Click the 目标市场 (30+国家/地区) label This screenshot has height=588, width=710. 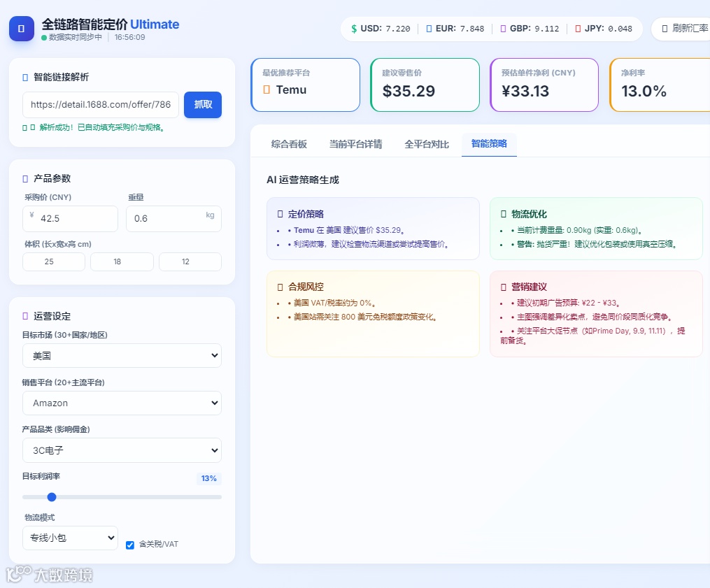pos(65,335)
